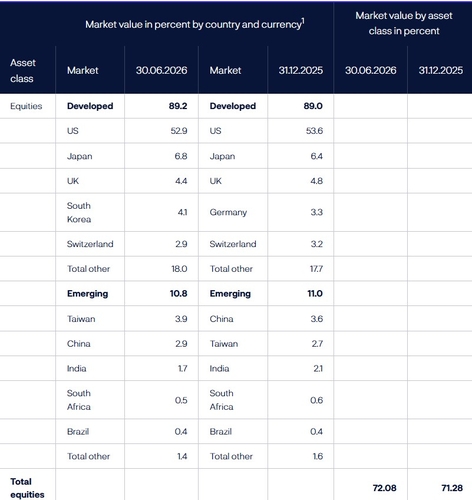Viewport: 472px width, 500px height.
Task: Select Taiwan value 3.9
Action: pos(181,319)
